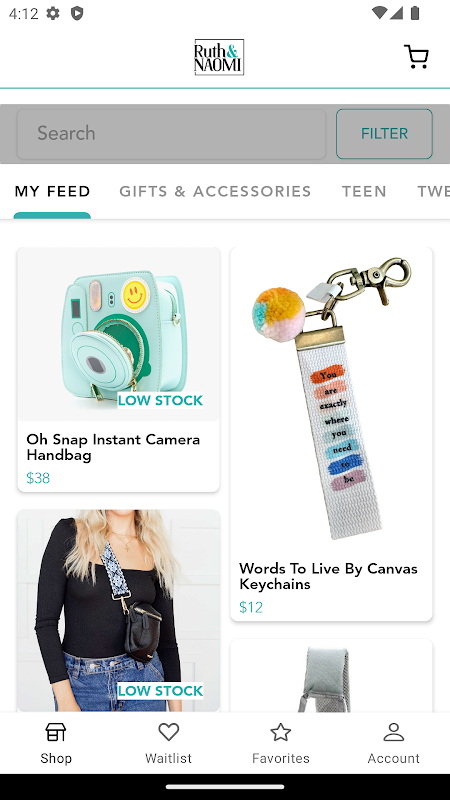The width and height of the screenshot is (450, 800).
Task: Open Oh Snap Instant Camera Handbag title
Action: tap(113, 447)
